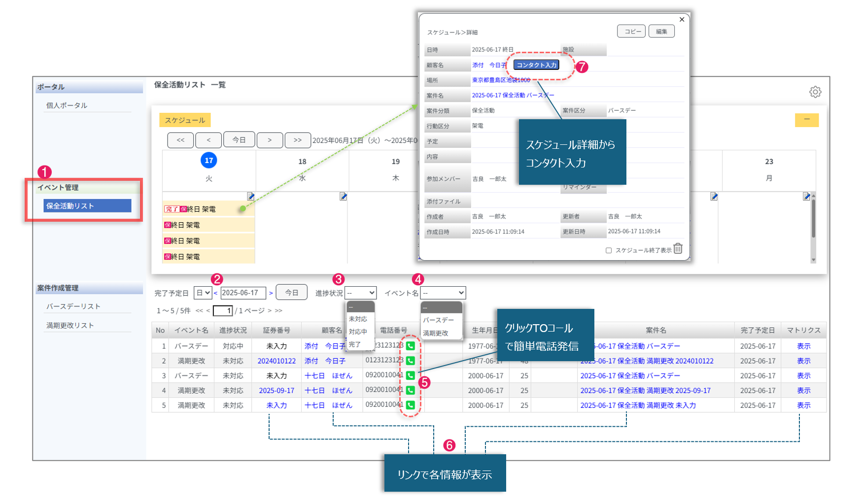Open 未入力 証券番号 link in row 5
The height and width of the screenshot is (504, 861).
tap(276, 405)
